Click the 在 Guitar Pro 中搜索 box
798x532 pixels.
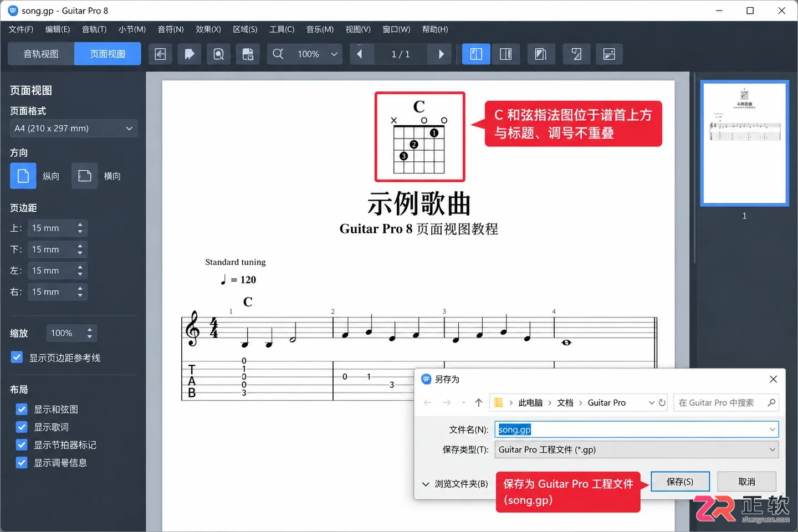click(x=727, y=403)
